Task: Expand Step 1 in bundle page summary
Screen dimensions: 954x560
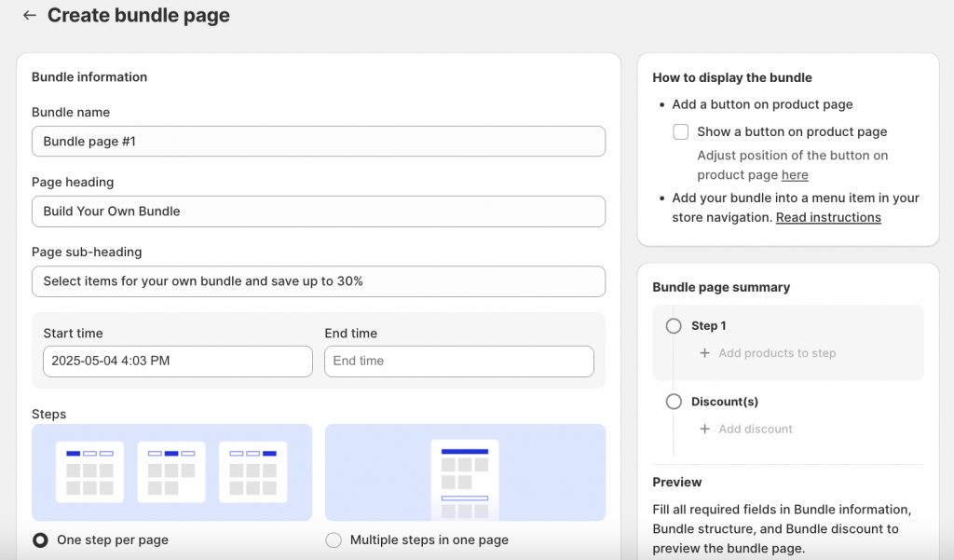Action: pos(709,326)
